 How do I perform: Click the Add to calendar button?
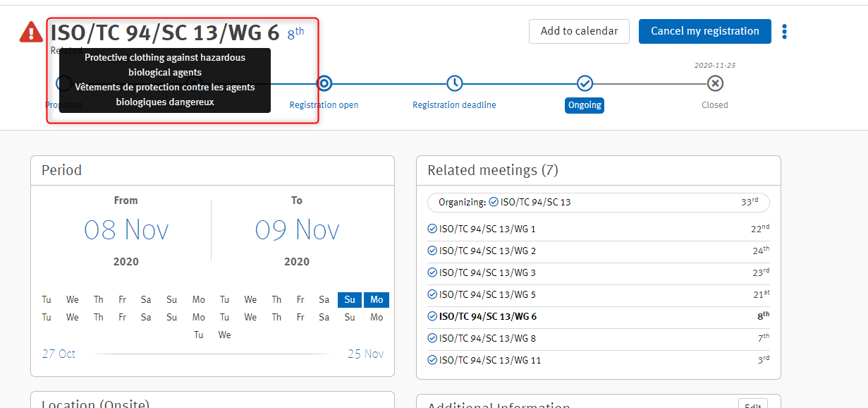[579, 31]
